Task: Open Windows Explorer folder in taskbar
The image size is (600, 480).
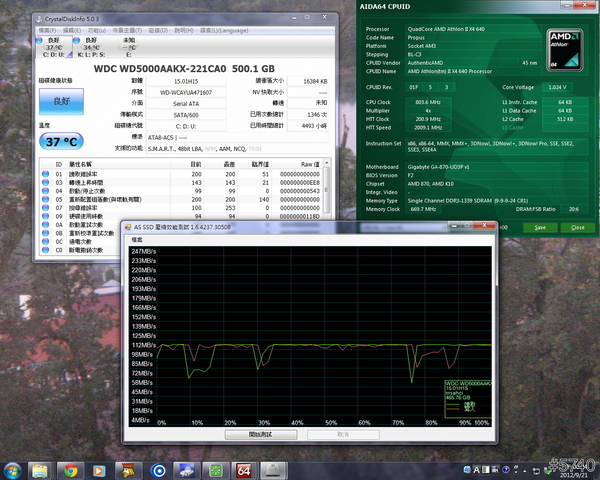Action: (x=41, y=469)
